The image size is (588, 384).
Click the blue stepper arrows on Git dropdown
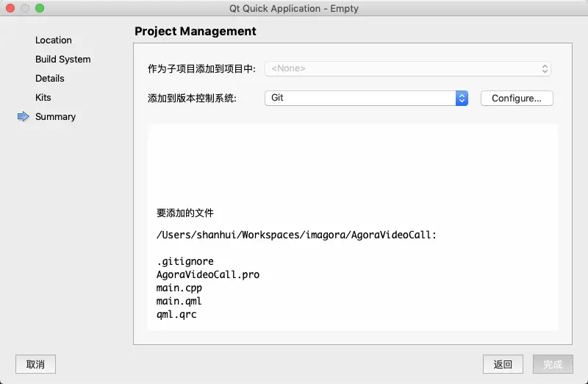462,99
